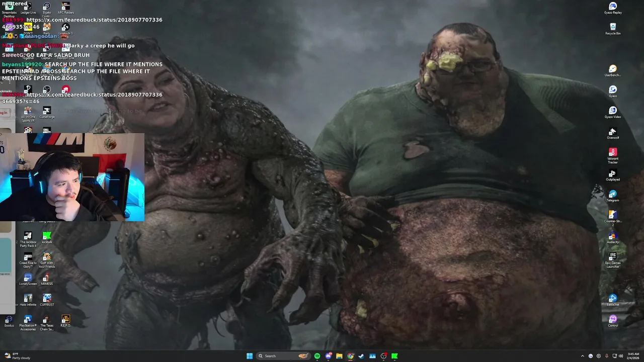This screenshot has height=362, width=644.
Task: Open the kicktalk desktop shortcut
Action: (47, 238)
